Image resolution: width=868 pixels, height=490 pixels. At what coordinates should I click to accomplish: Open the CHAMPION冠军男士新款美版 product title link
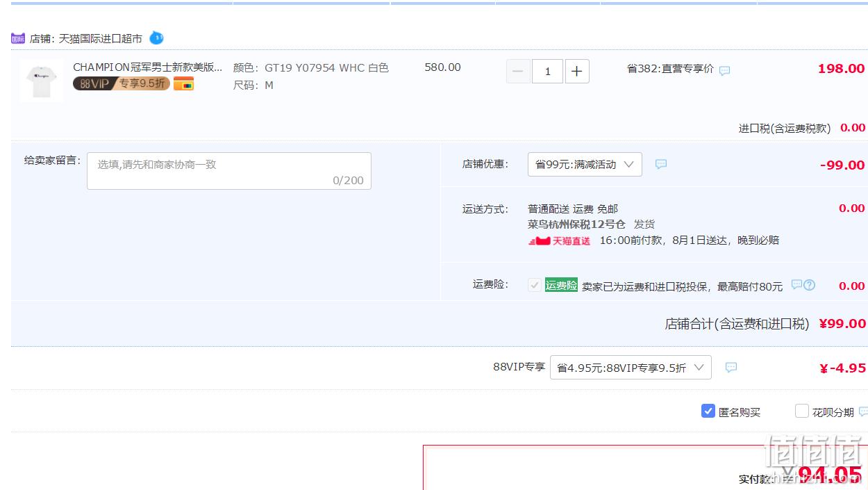click(x=148, y=67)
